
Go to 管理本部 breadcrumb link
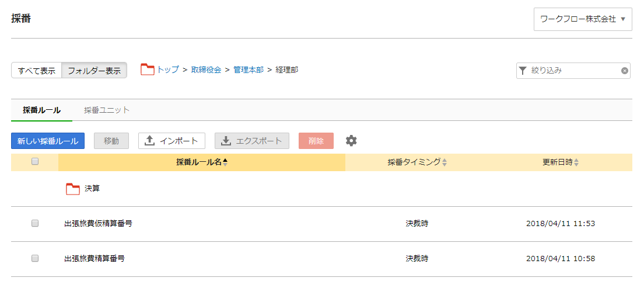[249, 70]
